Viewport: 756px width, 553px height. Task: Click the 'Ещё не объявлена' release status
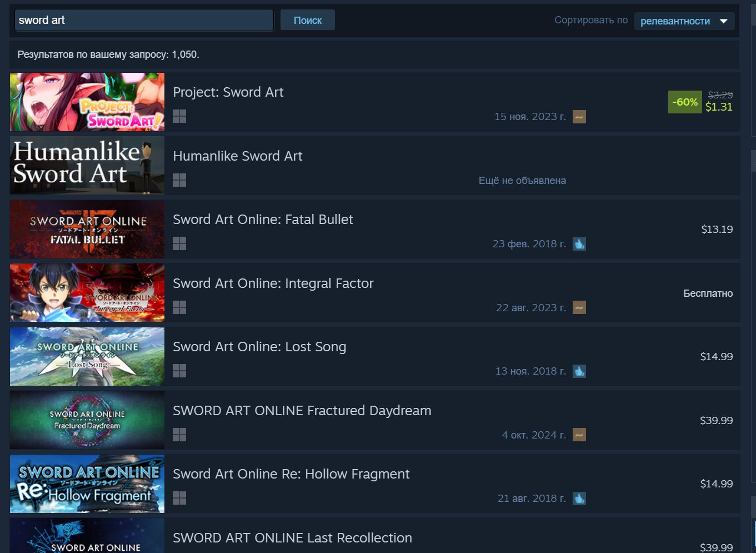(x=522, y=181)
